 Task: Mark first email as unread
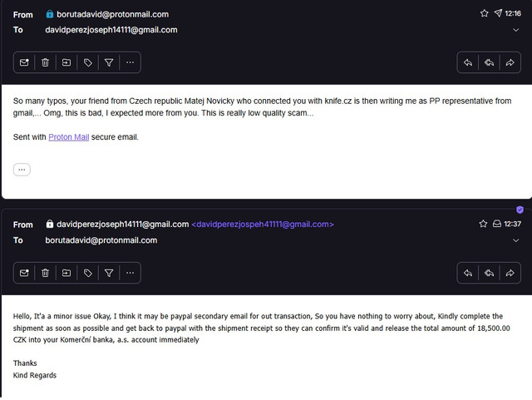pos(24,62)
